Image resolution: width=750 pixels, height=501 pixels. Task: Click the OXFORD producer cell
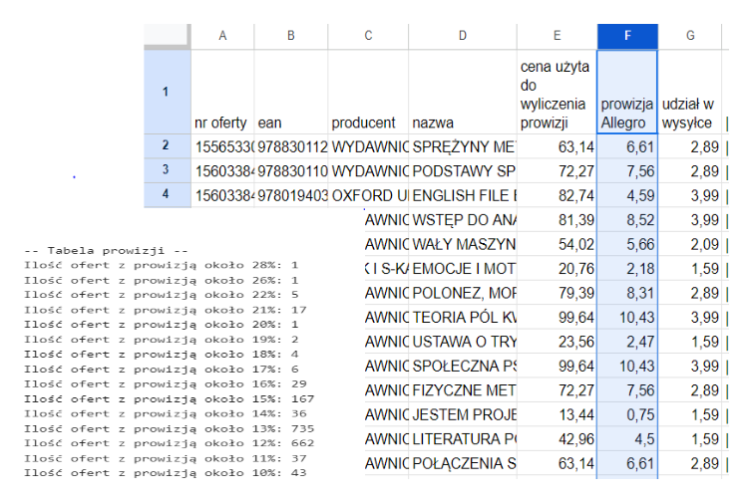pyautogui.click(x=367, y=195)
